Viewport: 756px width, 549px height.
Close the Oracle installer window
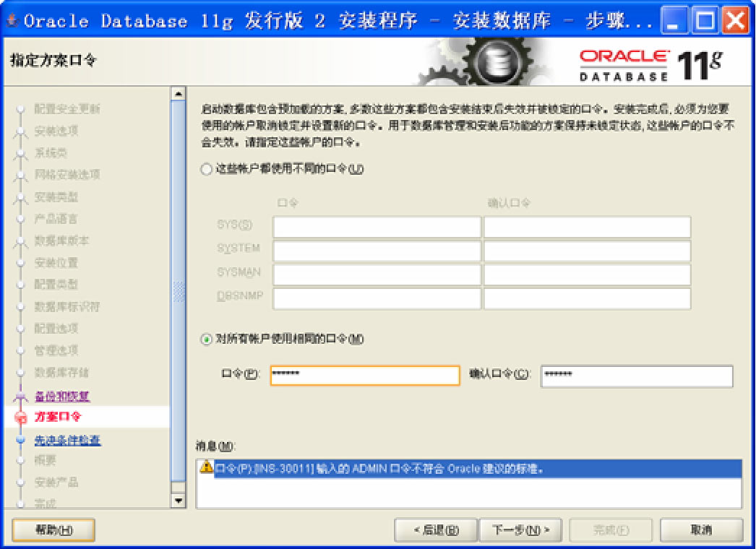coord(735,20)
